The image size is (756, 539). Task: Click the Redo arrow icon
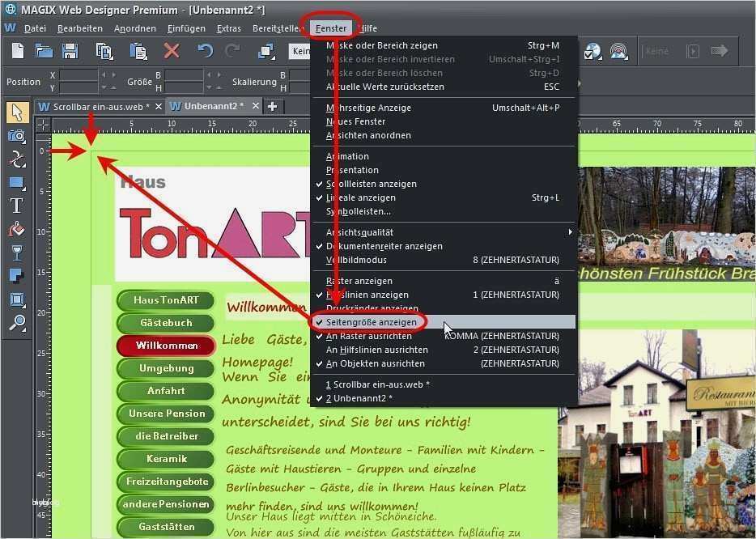pyautogui.click(x=233, y=51)
